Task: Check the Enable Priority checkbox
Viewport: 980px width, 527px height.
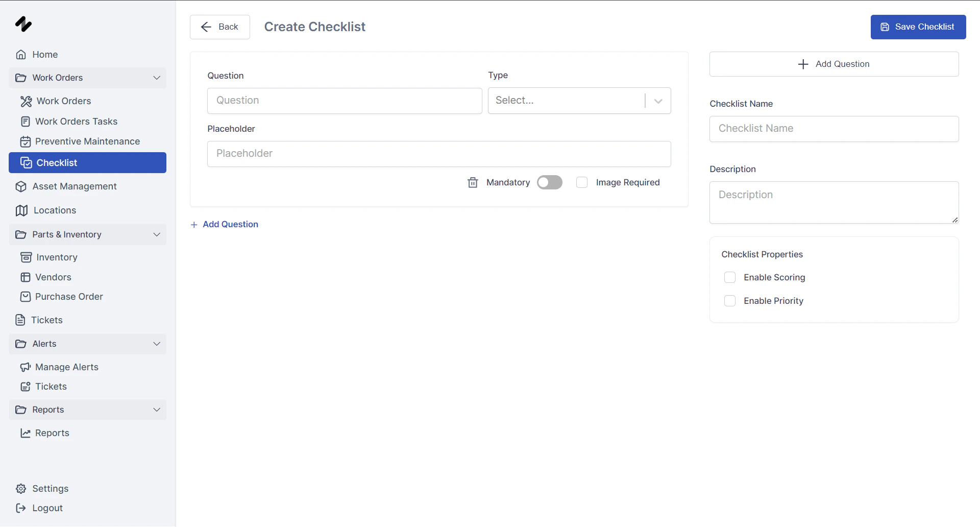Action: 730,301
